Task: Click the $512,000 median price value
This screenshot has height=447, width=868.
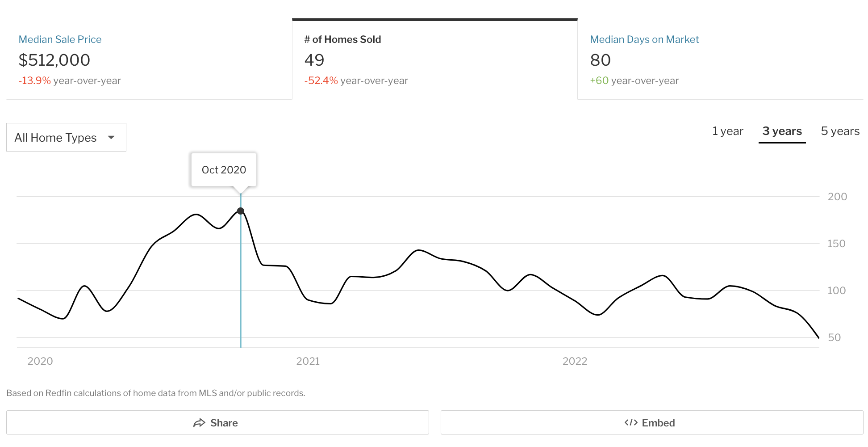Action: pyautogui.click(x=54, y=60)
